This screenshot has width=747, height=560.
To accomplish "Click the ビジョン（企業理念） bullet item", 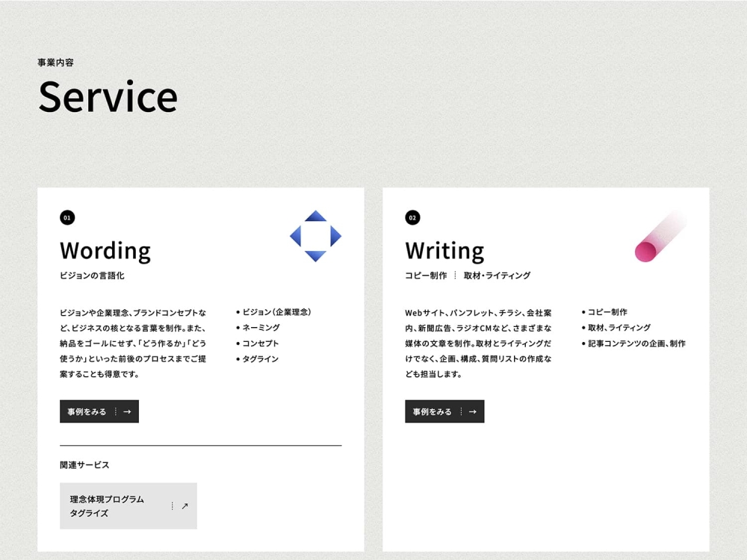I will tap(276, 312).
